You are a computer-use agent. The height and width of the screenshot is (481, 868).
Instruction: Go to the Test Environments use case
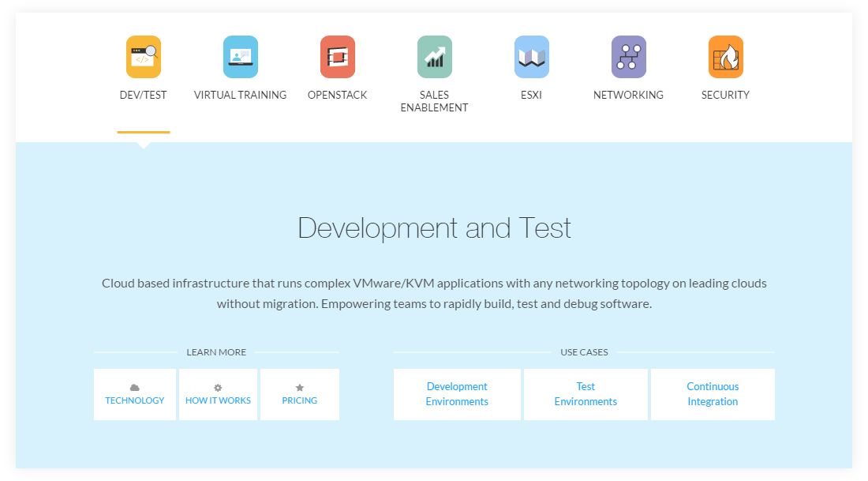586,394
